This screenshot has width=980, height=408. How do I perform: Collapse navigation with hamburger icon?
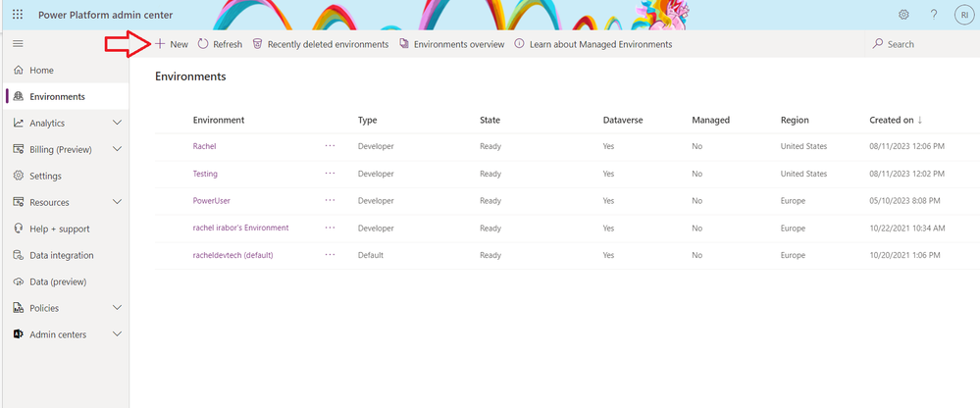click(18, 44)
